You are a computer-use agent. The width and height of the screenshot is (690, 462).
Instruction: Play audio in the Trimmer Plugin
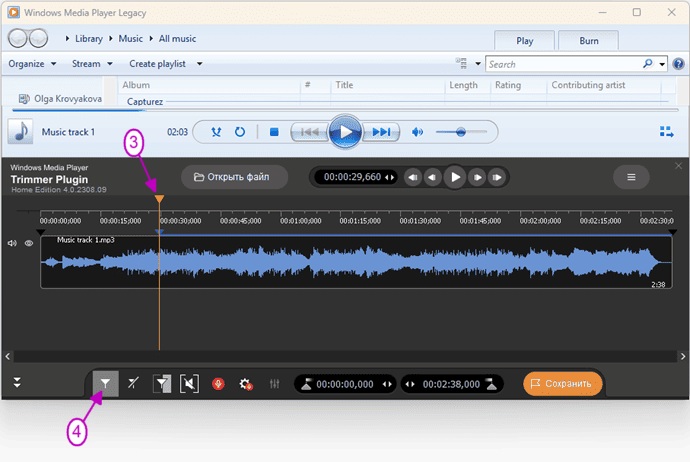pyautogui.click(x=455, y=177)
